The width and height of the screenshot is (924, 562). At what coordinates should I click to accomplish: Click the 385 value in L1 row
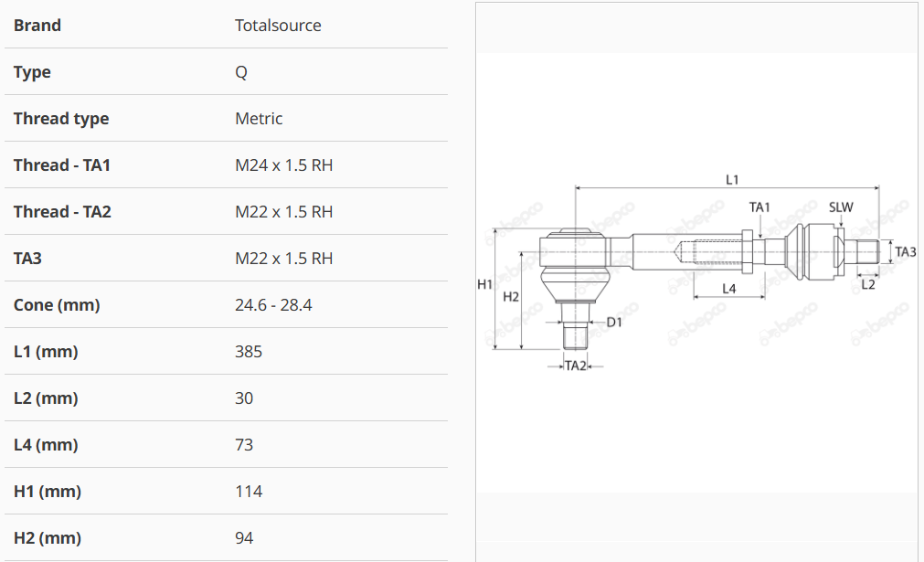[249, 352]
